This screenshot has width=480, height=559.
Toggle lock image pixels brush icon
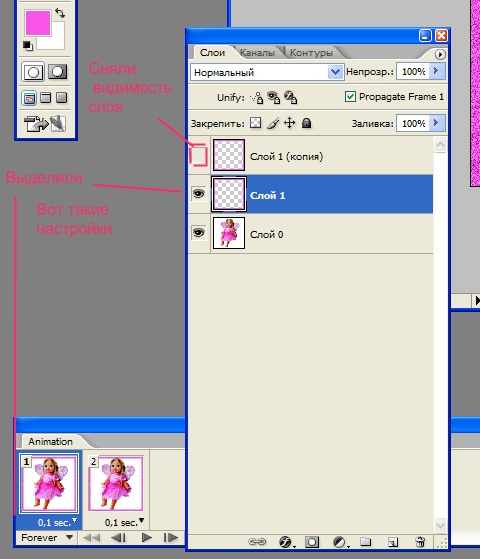click(x=273, y=123)
